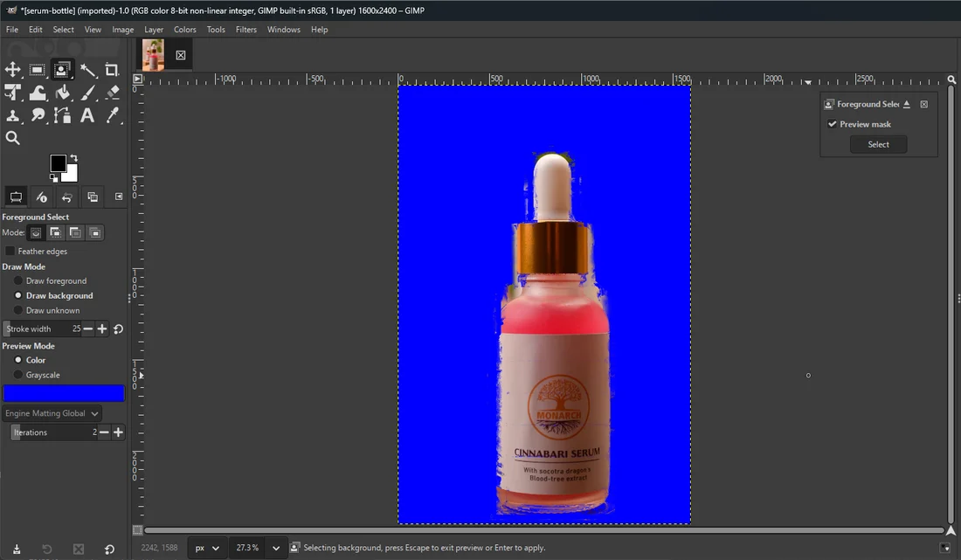Save tool preset icon at bottom
The image size is (961, 560).
click(17, 549)
